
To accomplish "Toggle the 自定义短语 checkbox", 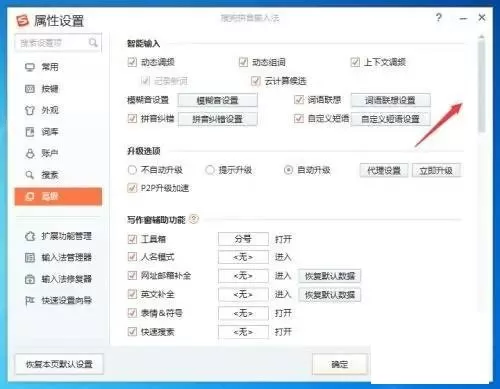I will 299,118.
